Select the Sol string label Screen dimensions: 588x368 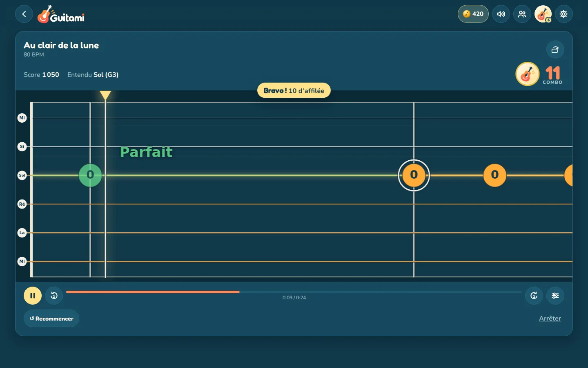pyautogui.click(x=22, y=175)
